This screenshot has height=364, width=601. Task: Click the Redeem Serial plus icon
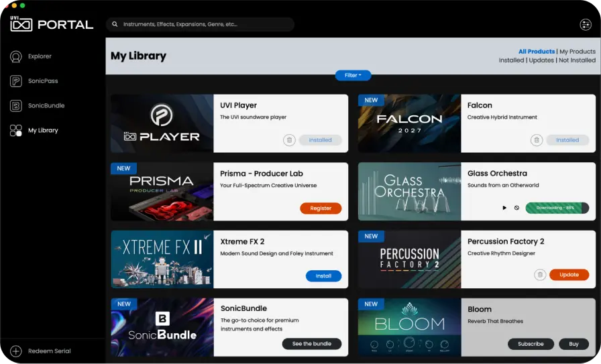(15, 351)
